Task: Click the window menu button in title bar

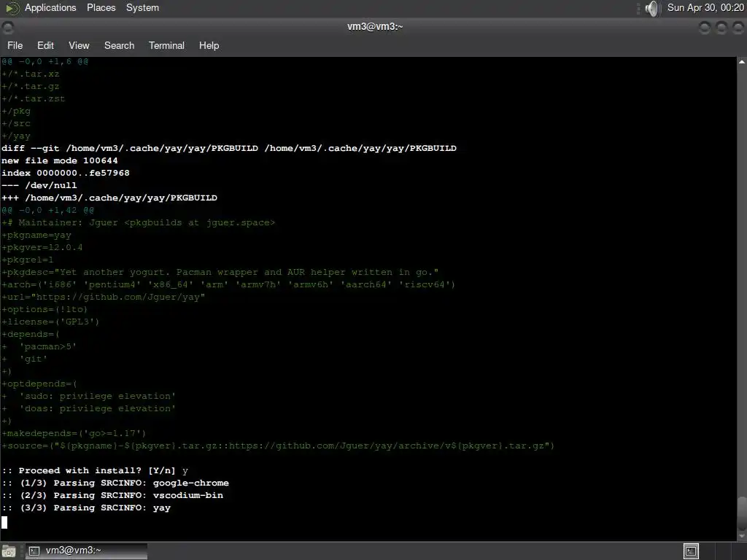Action: pyautogui.click(x=8, y=28)
